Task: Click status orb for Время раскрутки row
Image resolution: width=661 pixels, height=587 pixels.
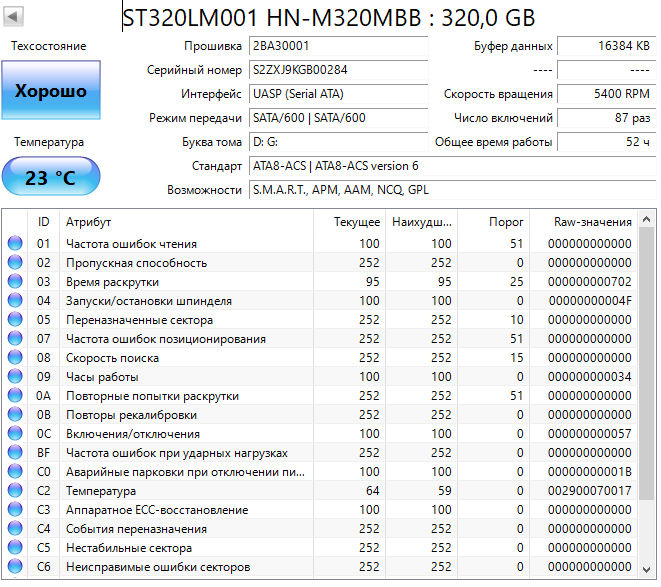Action: tap(15, 281)
